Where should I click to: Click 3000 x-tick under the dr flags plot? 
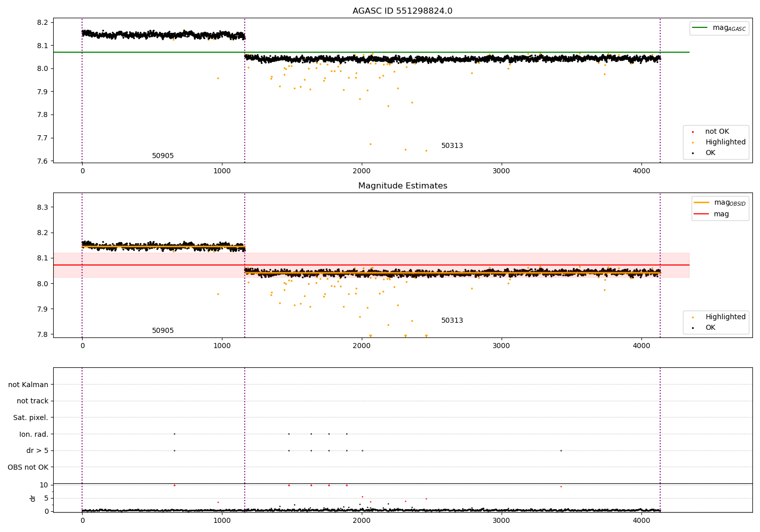[x=502, y=521]
